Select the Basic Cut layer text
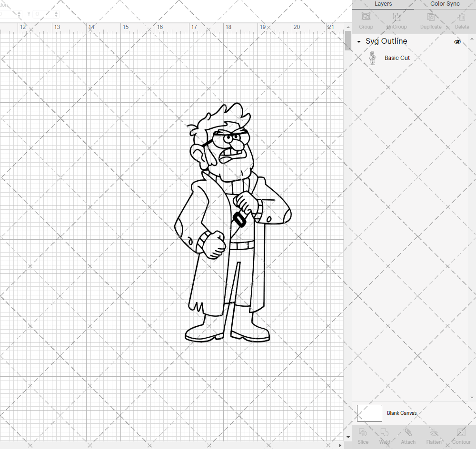The height and width of the screenshot is (449, 476). pos(397,58)
